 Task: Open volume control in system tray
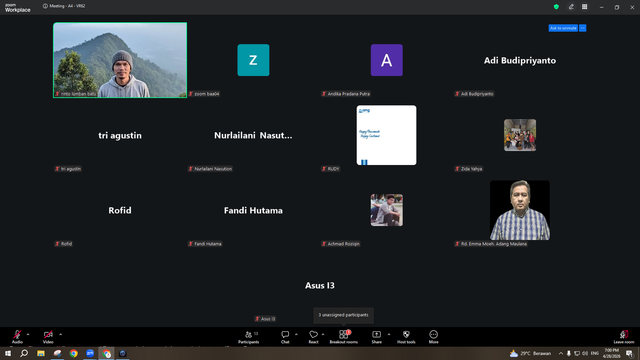coord(585,353)
